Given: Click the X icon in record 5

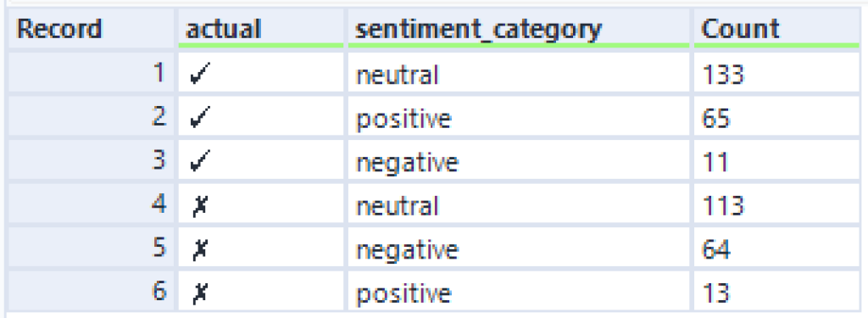Looking at the screenshot, I should [x=198, y=250].
